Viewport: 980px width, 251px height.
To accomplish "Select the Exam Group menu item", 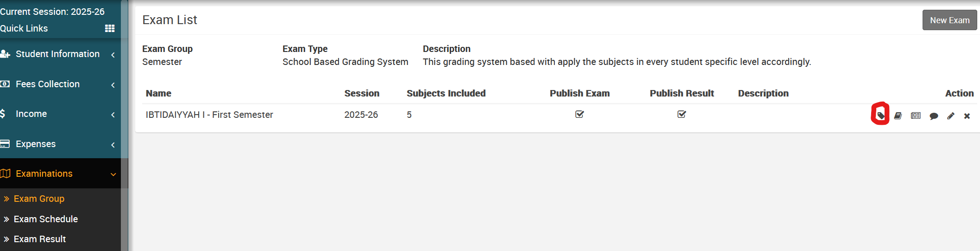I will (x=39, y=199).
